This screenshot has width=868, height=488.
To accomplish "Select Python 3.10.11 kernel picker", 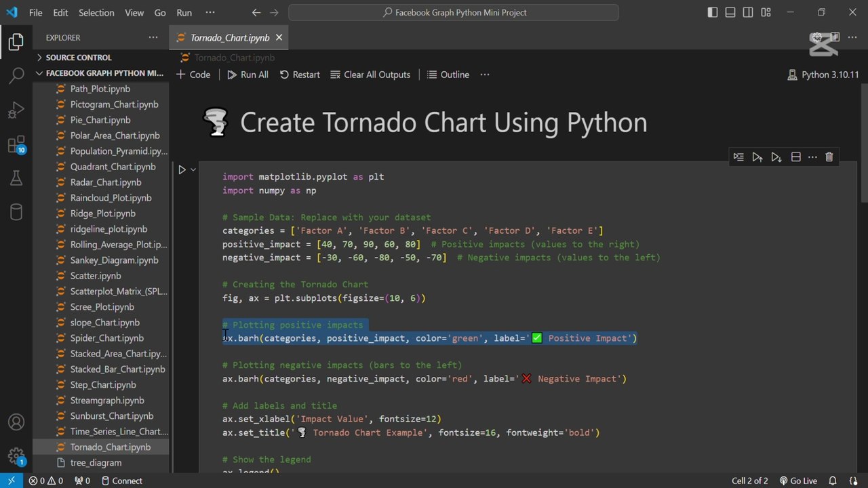I will [x=823, y=75].
